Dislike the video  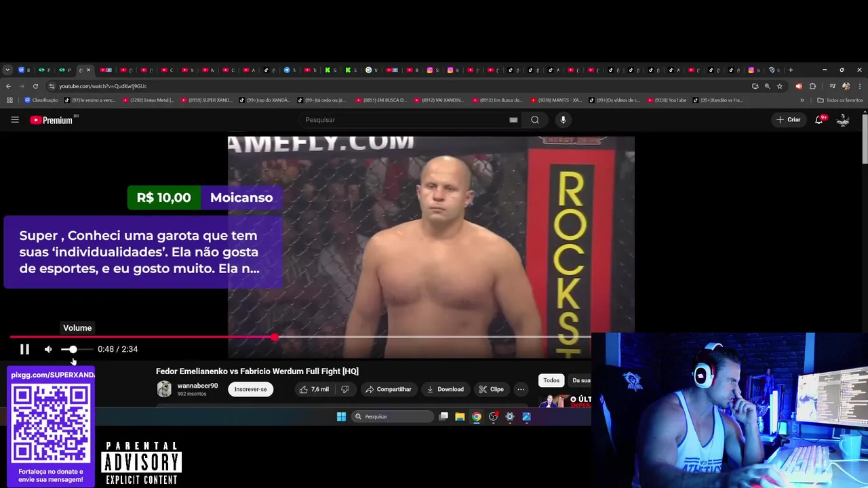point(345,389)
